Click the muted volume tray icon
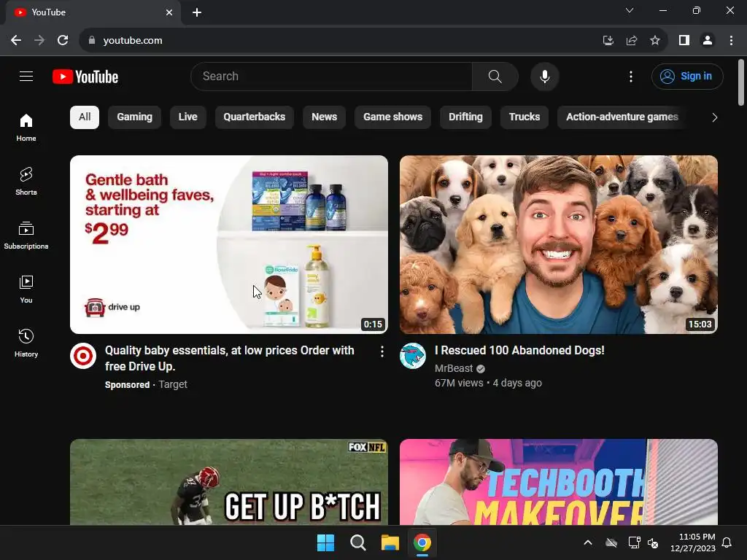This screenshot has width=747, height=560. [x=653, y=542]
